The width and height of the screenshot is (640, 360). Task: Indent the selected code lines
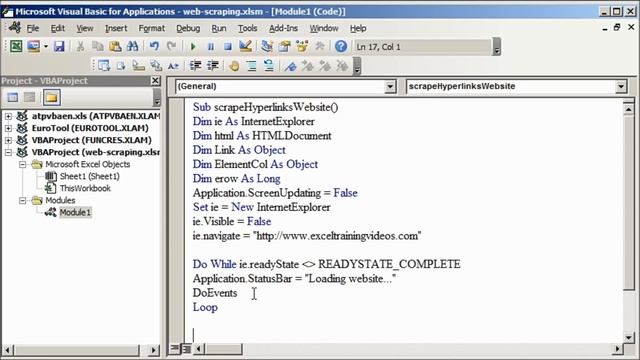click(196, 65)
